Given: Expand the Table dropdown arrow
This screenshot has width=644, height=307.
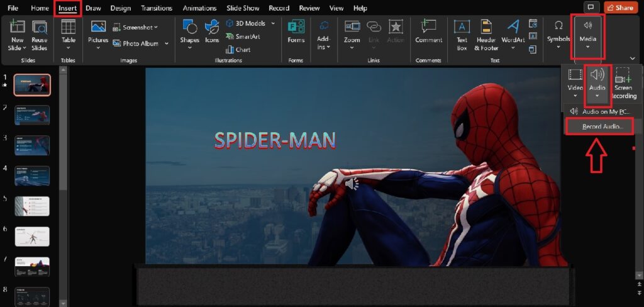Looking at the screenshot, I should tap(68, 48).
